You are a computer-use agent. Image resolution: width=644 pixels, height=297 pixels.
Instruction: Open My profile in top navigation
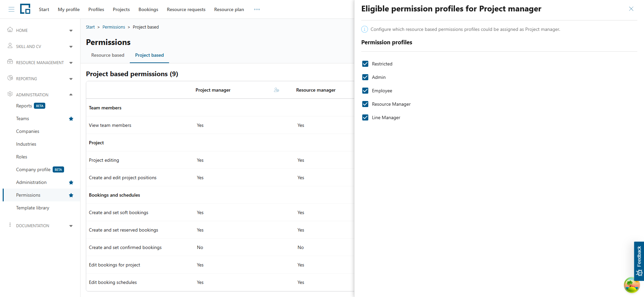pyautogui.click(x=69, y=9)
